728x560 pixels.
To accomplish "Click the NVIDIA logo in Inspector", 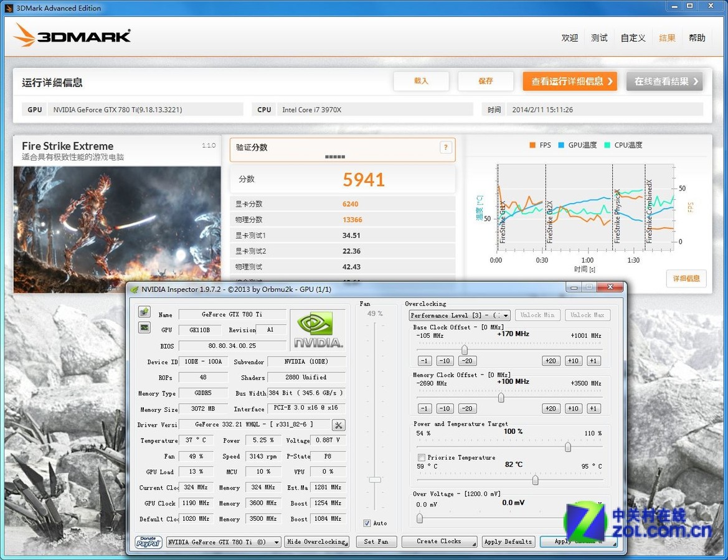I will click(x=318, y=330).
